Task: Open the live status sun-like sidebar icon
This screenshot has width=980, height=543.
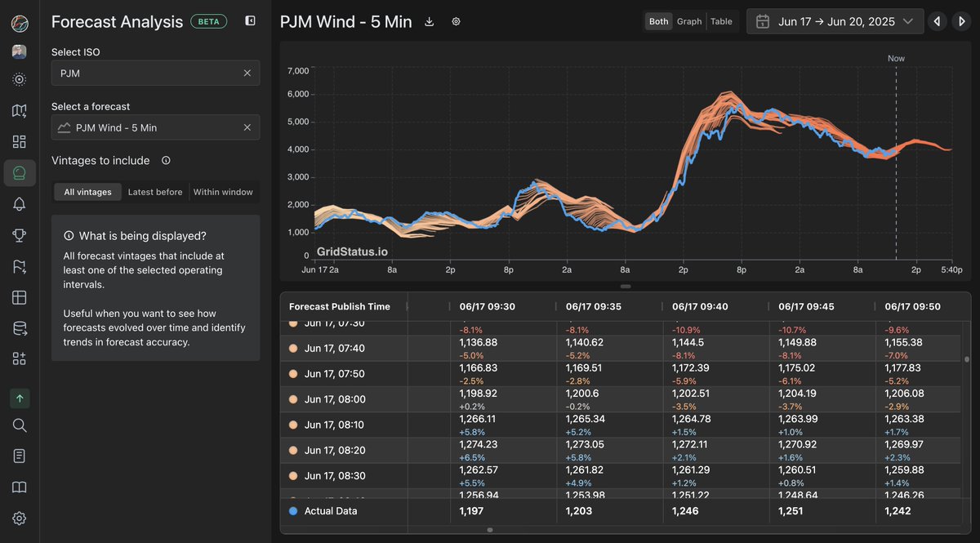Action: [20, 79]
